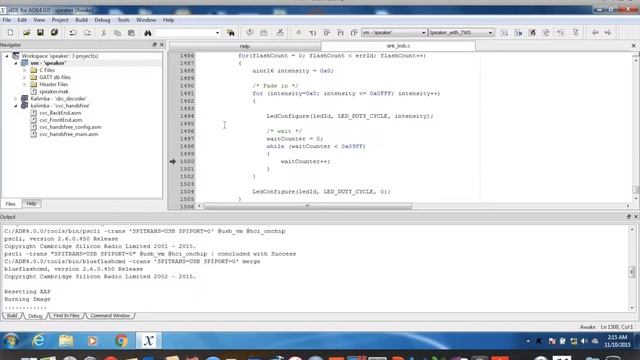Click the Save All toolbar icon
The width and height of the screenshot is (640, 360).
pos(54,33)
